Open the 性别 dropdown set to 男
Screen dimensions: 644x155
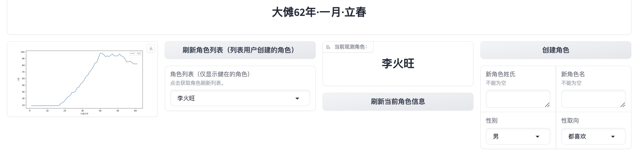[x=518, y=136]
